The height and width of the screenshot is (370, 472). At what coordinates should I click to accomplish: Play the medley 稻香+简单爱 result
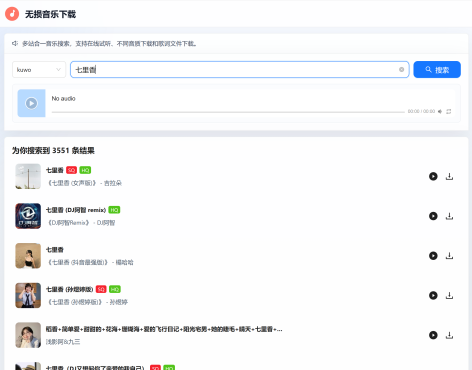[x=433, y=335]
